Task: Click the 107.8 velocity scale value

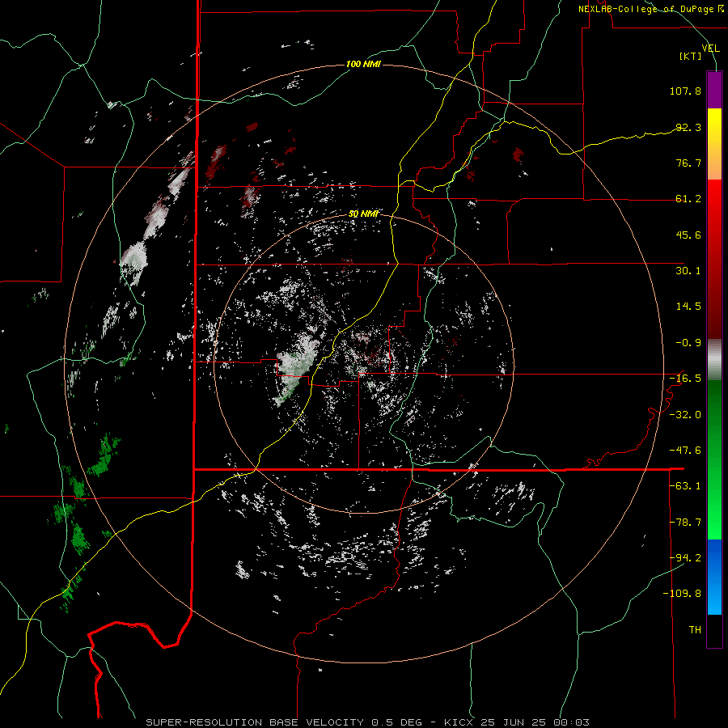Action: click(x=685, y=91)
